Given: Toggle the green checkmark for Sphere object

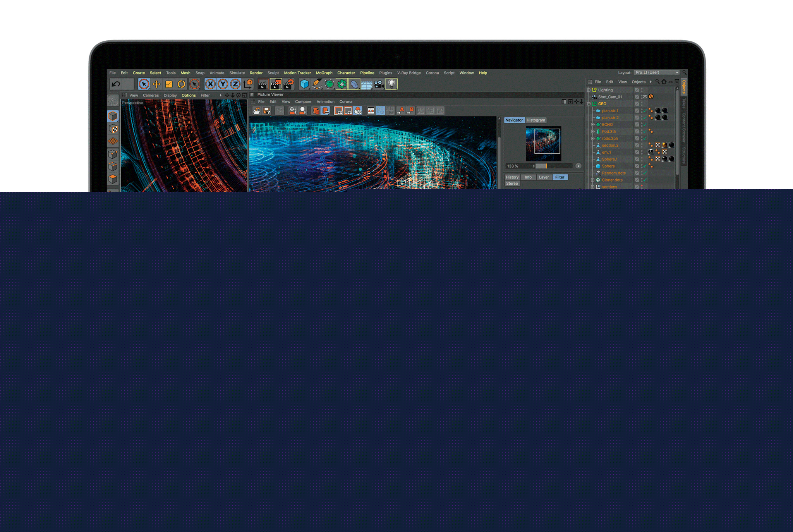Looking at the screenshot, I should click(x=645, y=166).
